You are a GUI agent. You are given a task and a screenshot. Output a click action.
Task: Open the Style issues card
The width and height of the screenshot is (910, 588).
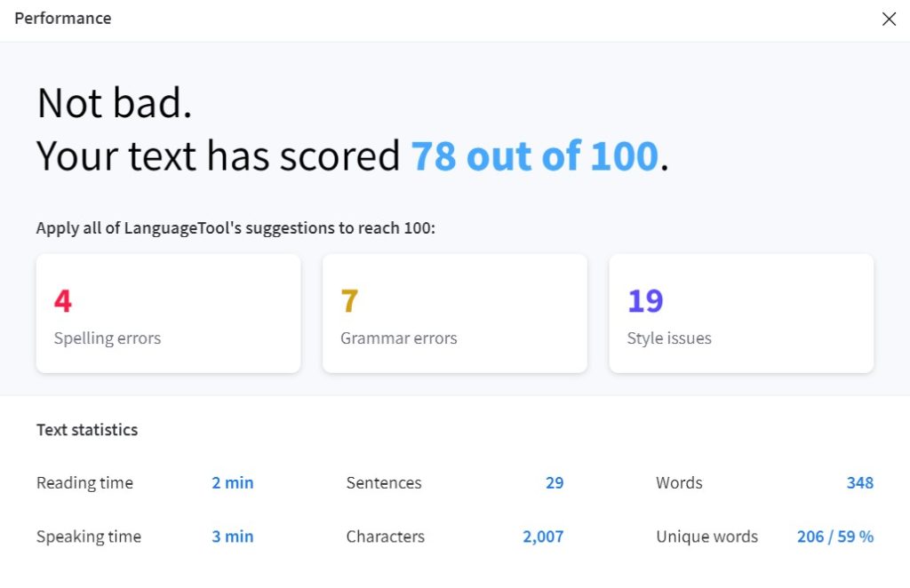(x=740, y=314)
